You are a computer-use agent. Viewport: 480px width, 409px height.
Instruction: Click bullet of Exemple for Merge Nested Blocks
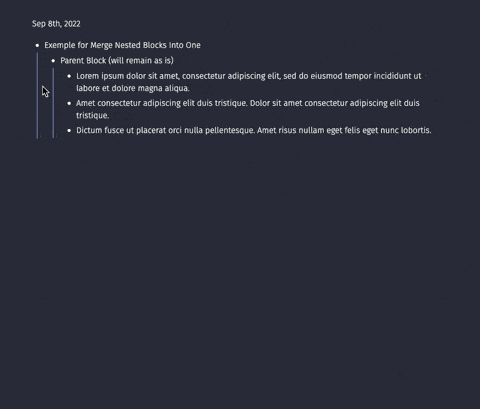coord(37,45)
